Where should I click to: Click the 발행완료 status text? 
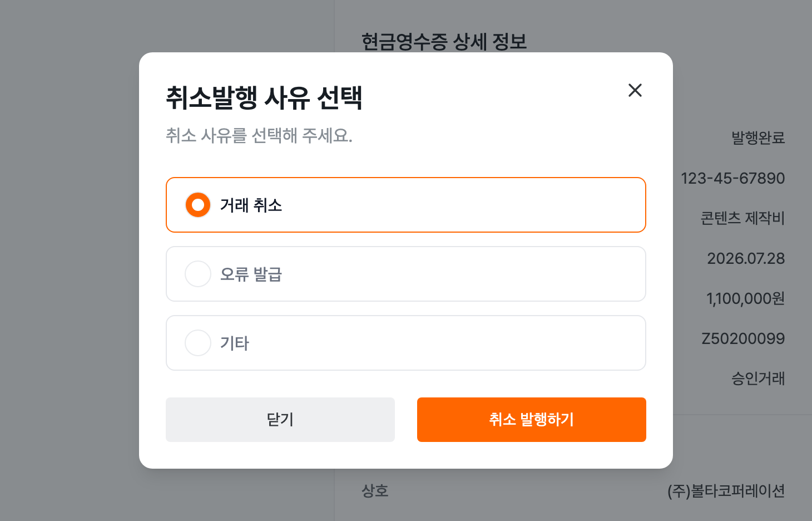coord(758,138)
